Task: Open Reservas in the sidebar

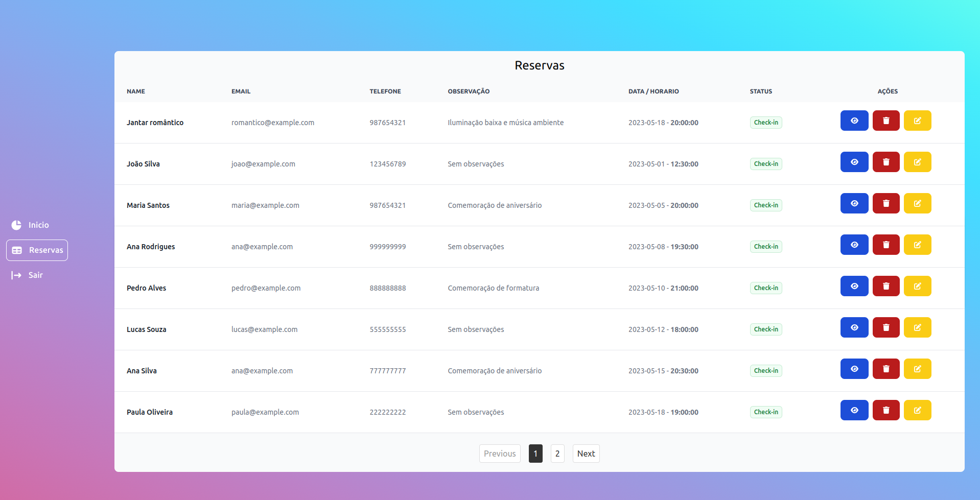Action: coord(37,250)
